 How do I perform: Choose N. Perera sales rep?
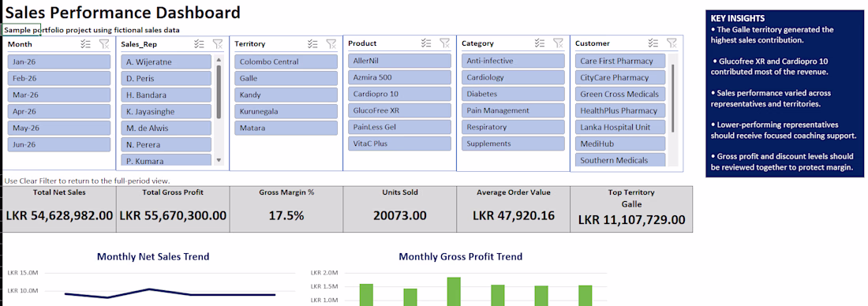tap(166, 145)
